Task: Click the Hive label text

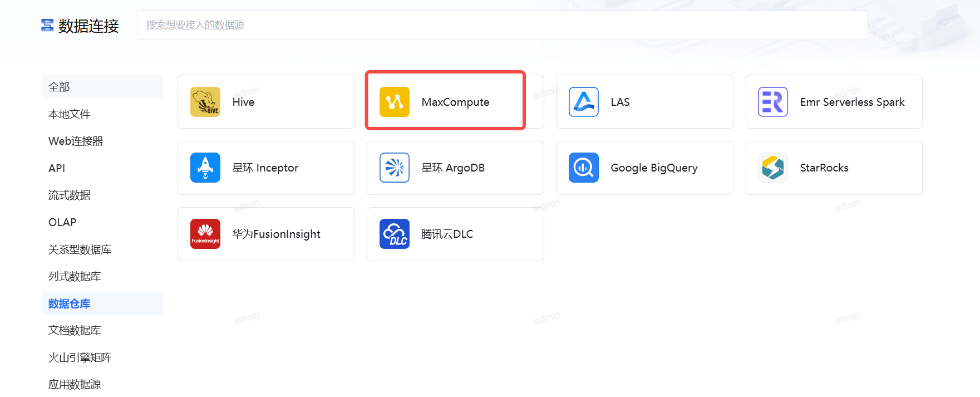Action: tap(243, 102)
